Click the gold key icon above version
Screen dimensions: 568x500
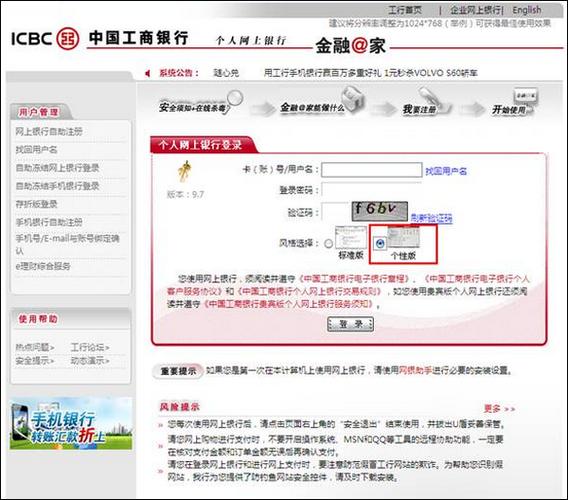(x=184, y=171)
